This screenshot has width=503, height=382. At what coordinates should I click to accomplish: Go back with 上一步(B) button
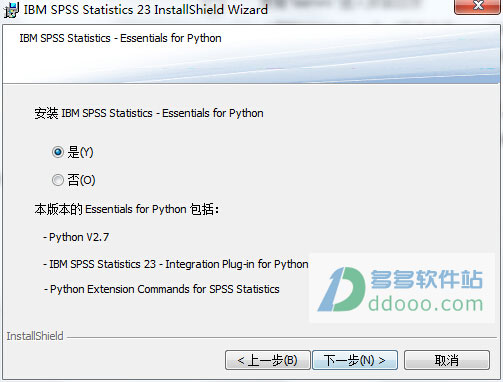pos(268,360)
